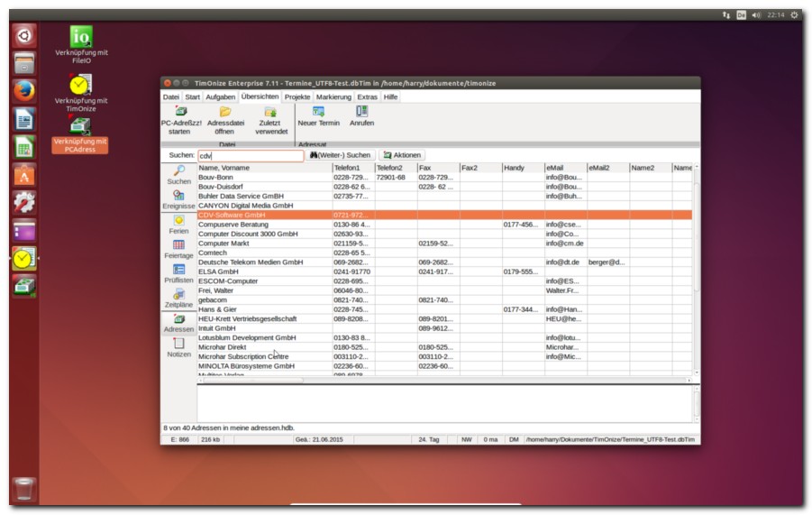
Task: Open the Markierung tab
Action: point(333,97)
